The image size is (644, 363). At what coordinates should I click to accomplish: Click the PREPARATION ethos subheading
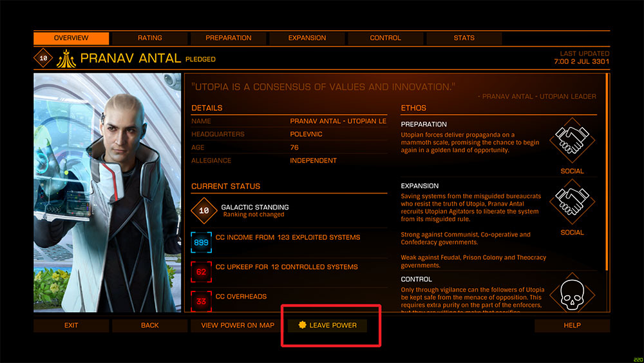424,124
